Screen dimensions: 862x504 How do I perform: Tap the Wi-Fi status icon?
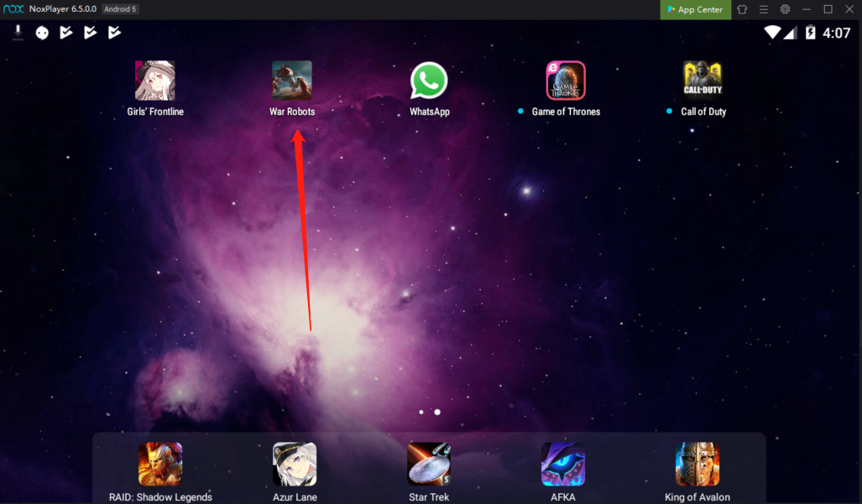772,33
